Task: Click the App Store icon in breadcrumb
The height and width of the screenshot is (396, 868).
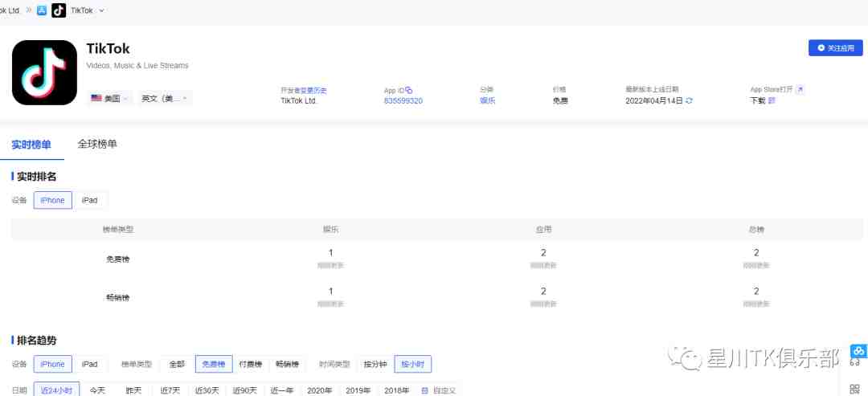Action: coord(42,10)
